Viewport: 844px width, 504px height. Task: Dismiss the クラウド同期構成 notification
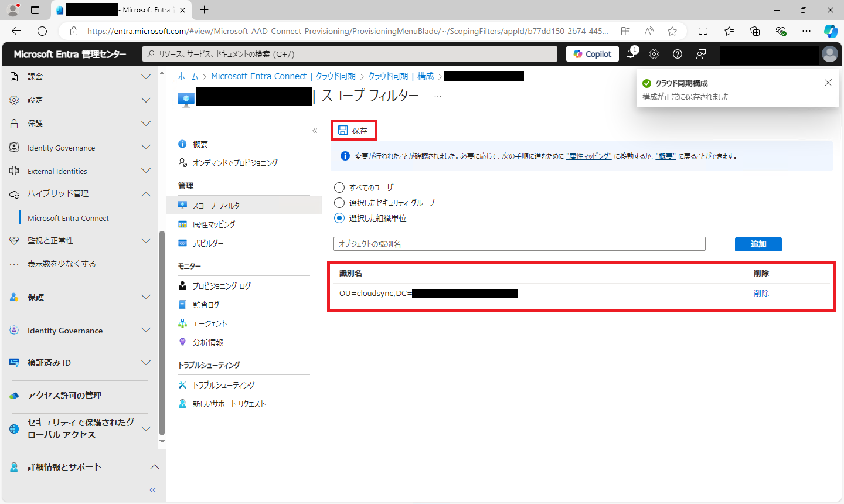(828, 83)
